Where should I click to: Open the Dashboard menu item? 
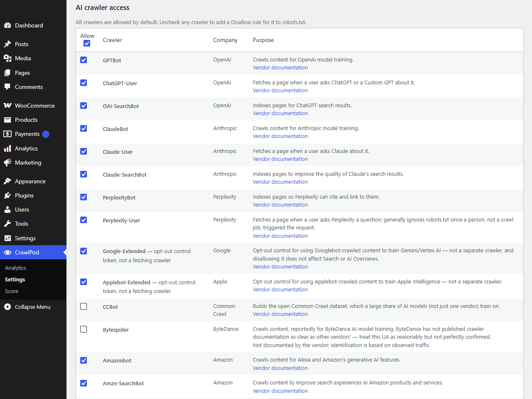click(33, 25)
